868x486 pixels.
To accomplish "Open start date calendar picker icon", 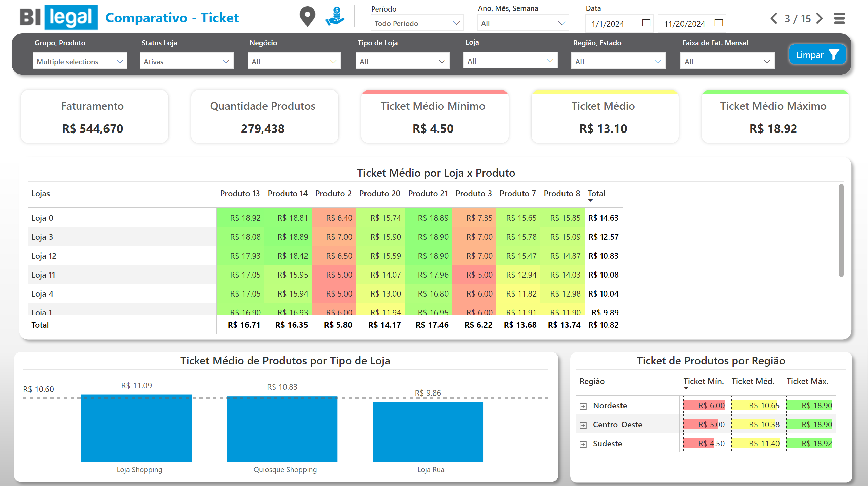I will [x=646, y=23].
